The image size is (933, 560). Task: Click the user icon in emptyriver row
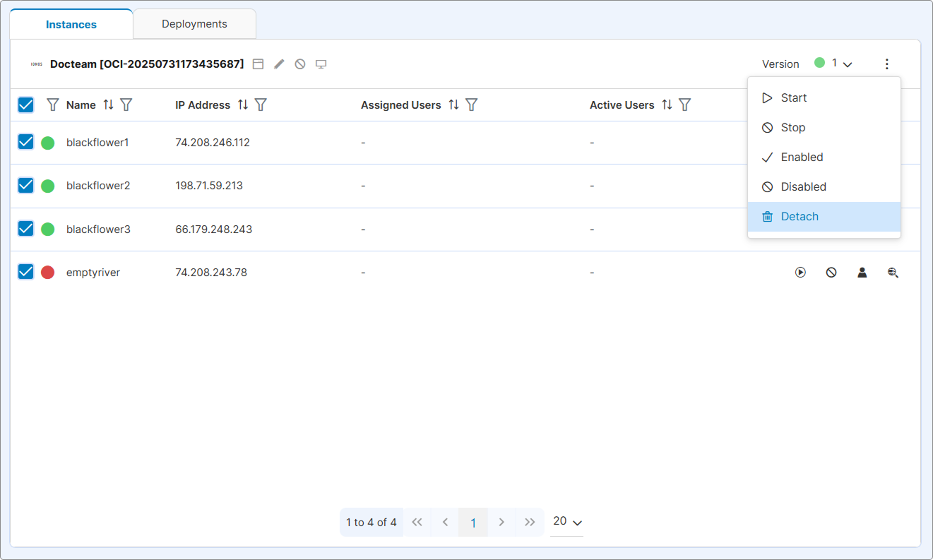tap(862, 273)
